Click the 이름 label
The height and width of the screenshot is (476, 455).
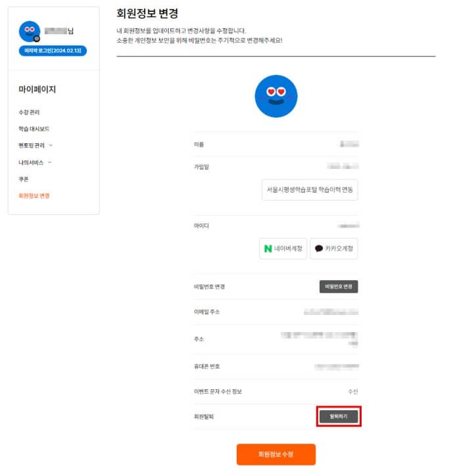tap(199, 145)
